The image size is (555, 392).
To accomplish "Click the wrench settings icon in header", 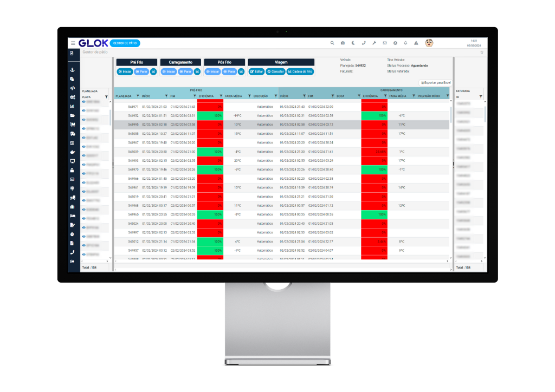I will point(374,43).
